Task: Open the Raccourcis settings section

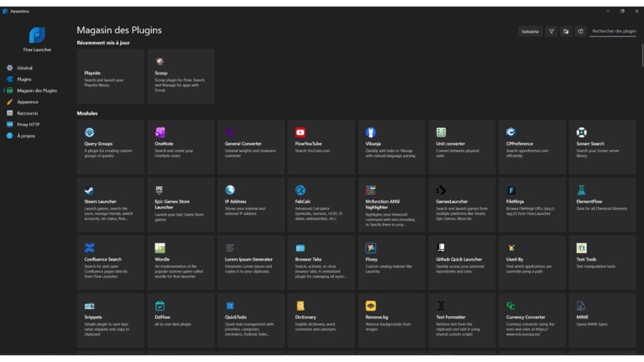Action: (x=27, y=113)
